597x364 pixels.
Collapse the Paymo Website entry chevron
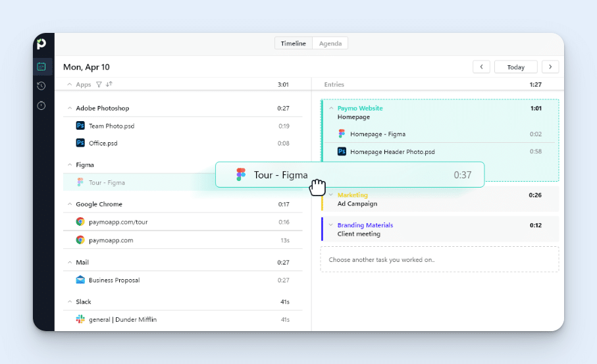point(331,108)
